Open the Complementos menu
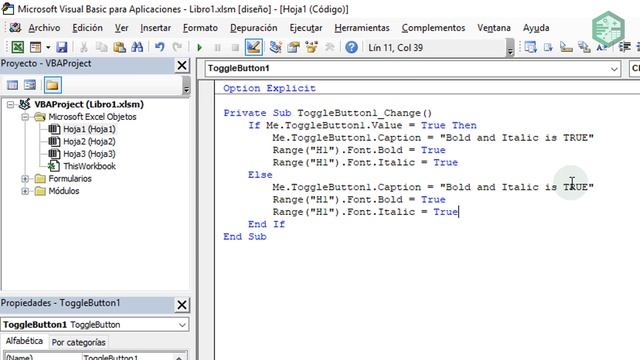Screen dimensions: 640x360 coord(433,28)
